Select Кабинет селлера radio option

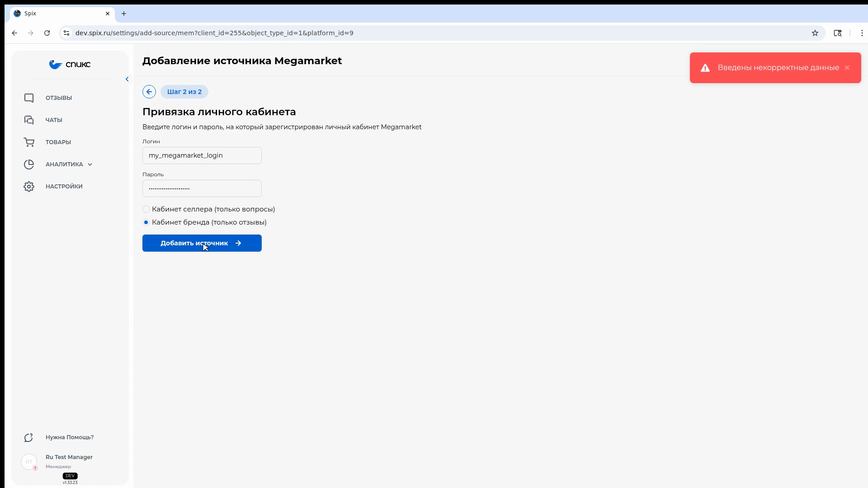146,209
